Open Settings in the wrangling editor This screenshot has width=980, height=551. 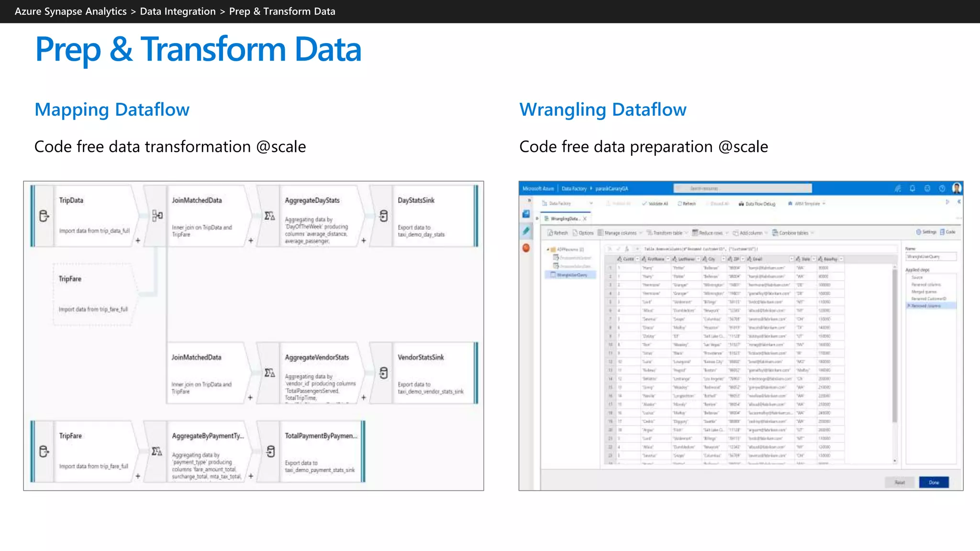pyautogui.click(x=926, y=232)
